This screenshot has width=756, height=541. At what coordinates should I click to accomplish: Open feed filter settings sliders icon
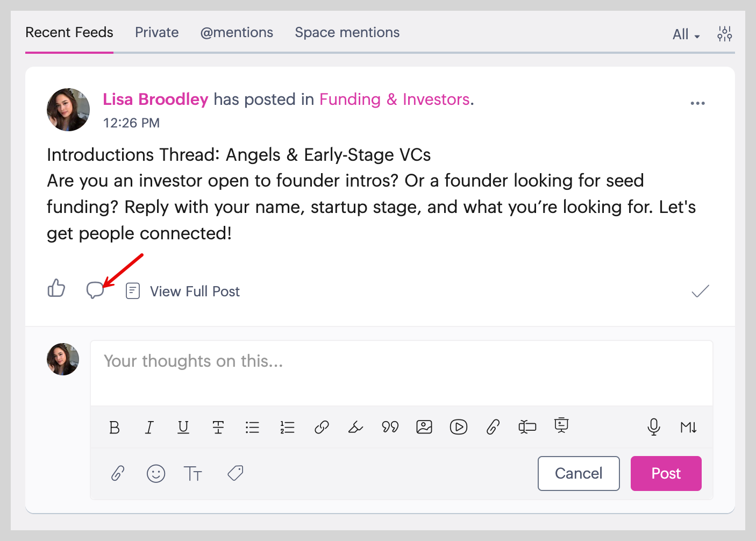click(x=724, y=34)
